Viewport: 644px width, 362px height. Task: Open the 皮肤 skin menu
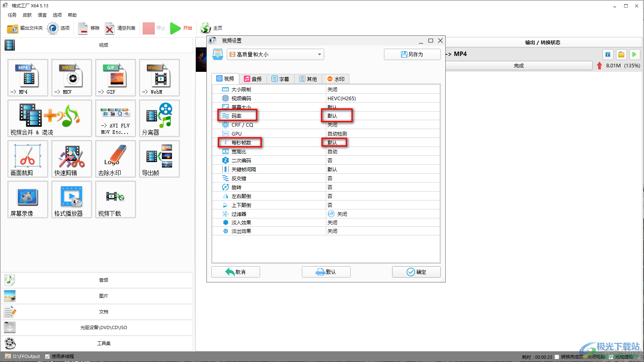click(x=27, y=15)
